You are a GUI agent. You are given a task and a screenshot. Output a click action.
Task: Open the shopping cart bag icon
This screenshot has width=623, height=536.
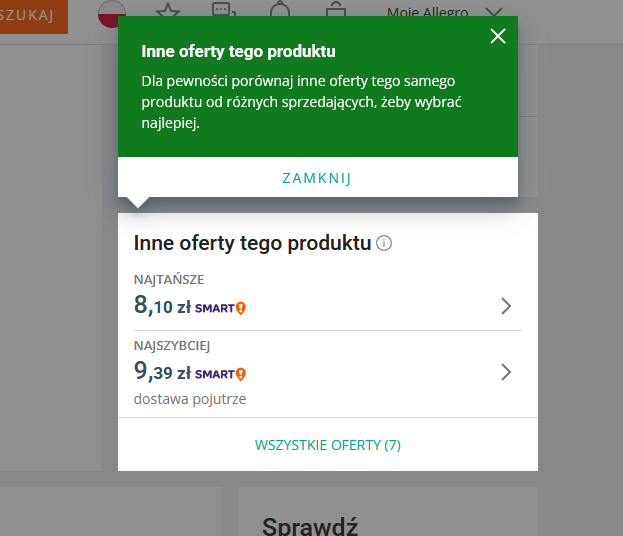coord(338,10)
